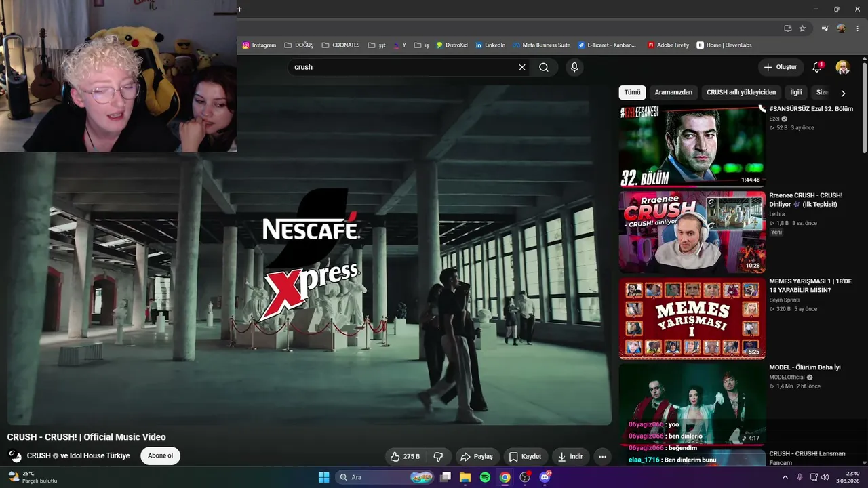
Task: Open File Explorer from the taskbar
Action: coord(465,477)
